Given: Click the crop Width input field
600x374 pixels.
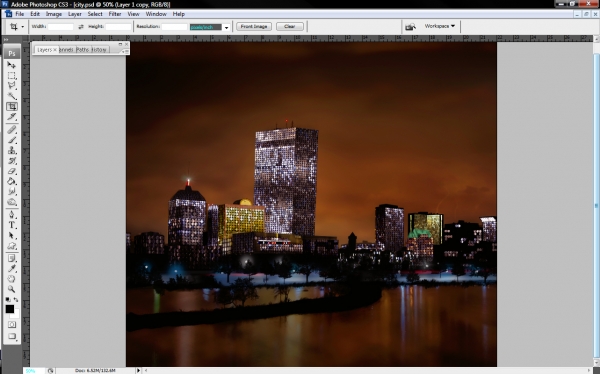Looking at the screenshot, I should coord(60,27).
